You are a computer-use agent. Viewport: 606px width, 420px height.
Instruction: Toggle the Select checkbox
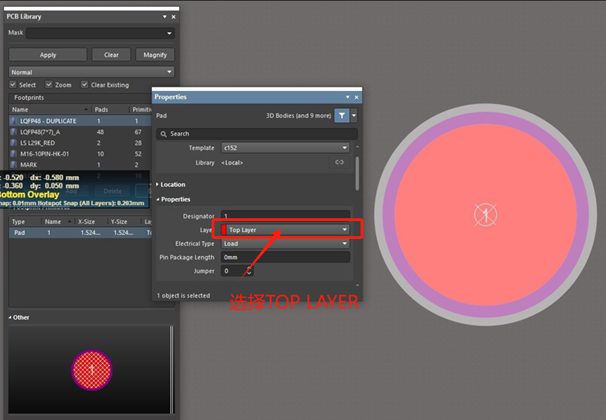[x=14, y=85]
